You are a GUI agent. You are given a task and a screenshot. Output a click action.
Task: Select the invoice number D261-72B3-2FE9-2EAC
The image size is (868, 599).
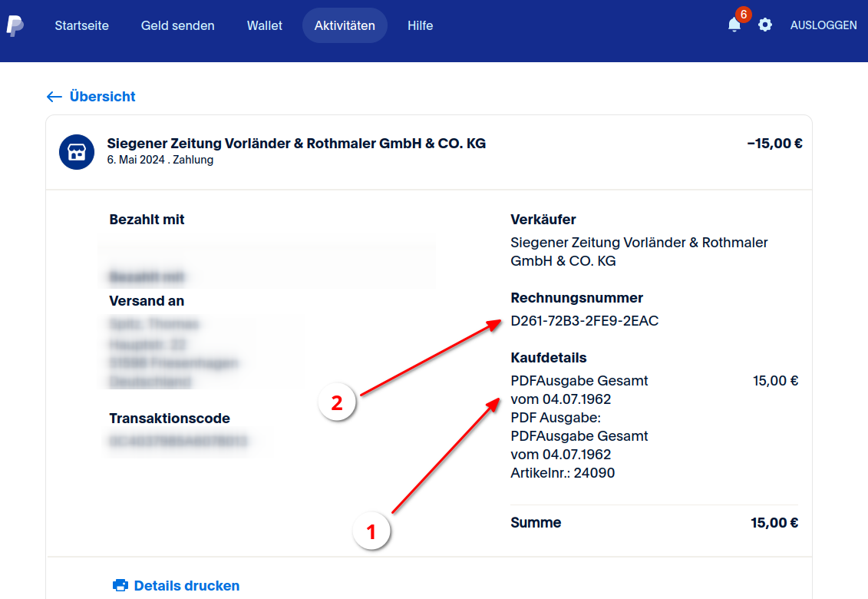pyautogui.click(x=585, y=321)
